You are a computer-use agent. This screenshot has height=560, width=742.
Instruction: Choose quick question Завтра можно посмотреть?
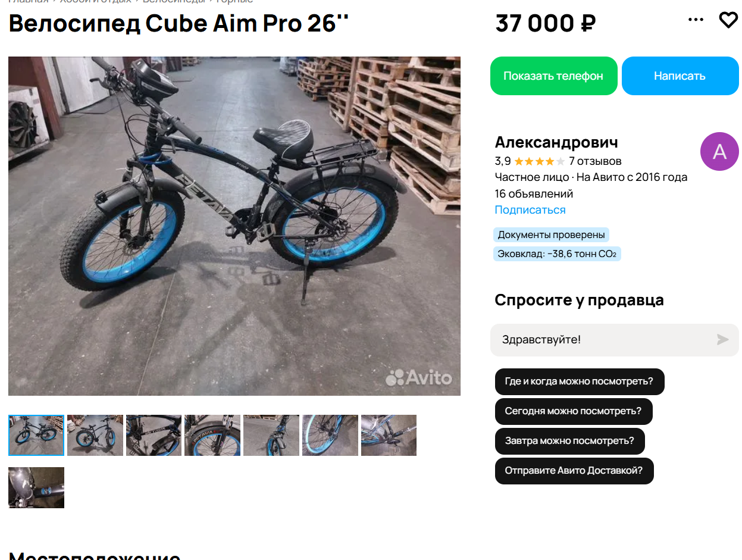pyautogui.click(x=570, y=441)
